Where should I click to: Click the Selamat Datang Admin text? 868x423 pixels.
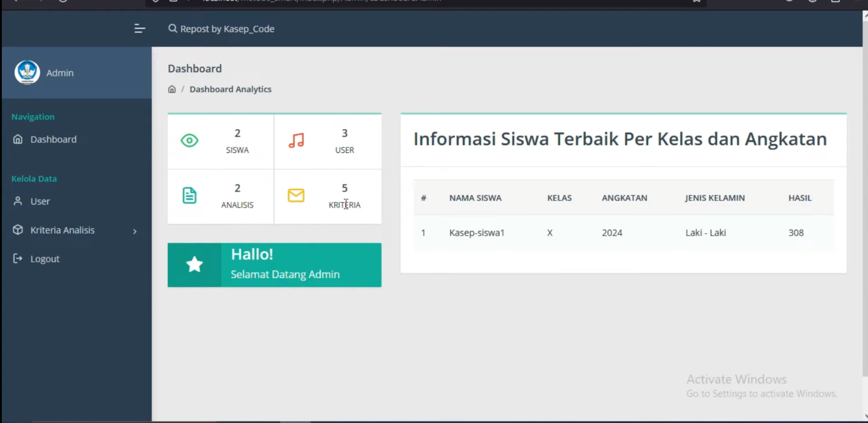[x=285, y=274]
